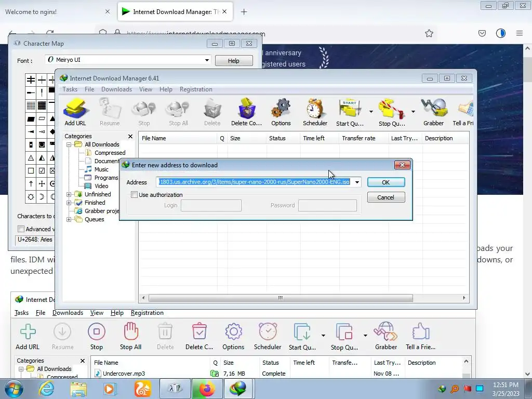The height and width of the screenshot is (399, 532).
Task: Open Registration menu in IDM 6.41
Action: coord(196,89)
